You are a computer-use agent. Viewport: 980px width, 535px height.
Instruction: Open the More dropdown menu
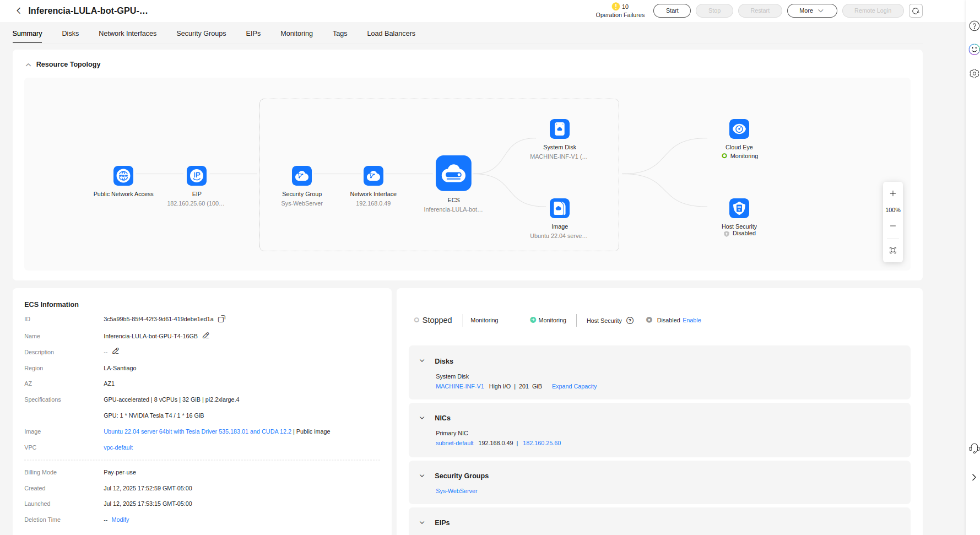(x=811, y=11)
